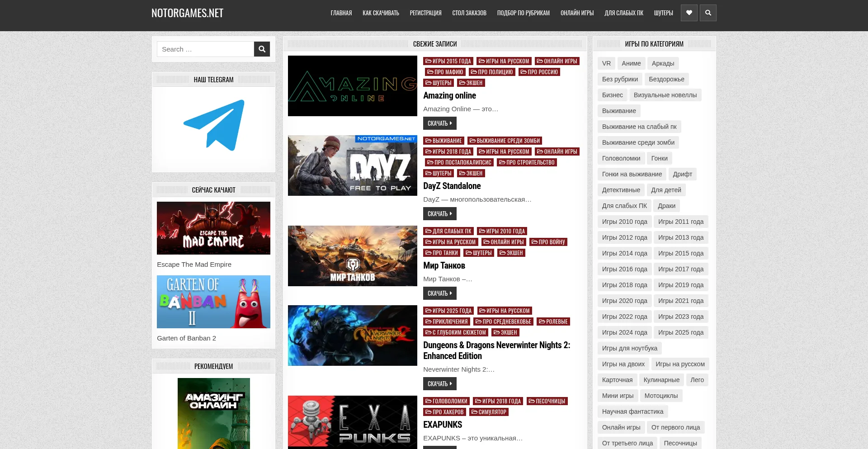Open РЕГИСТРАЦИЯ menu item
868x449 pixels.
(425, 13)
